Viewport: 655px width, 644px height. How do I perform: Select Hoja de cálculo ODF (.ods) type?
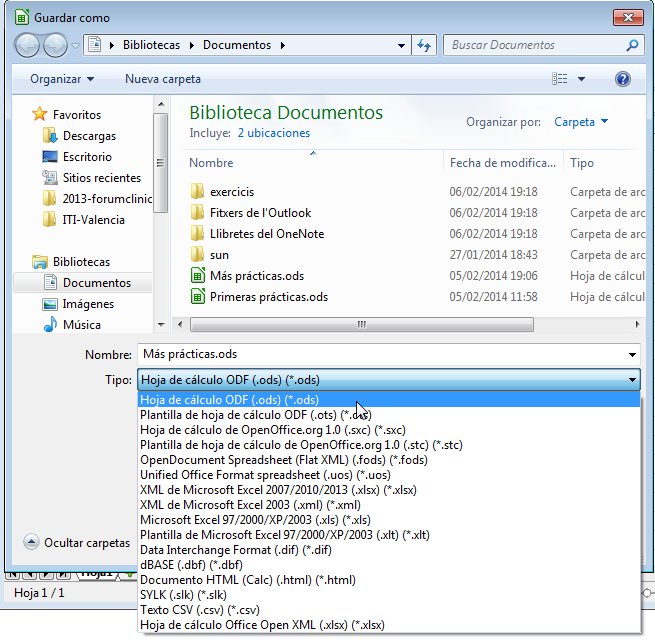388,400
